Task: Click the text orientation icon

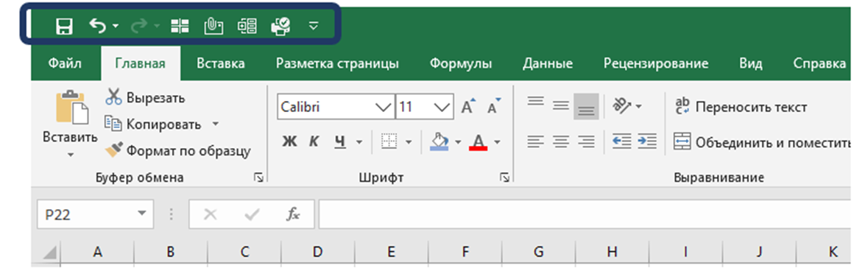Action: [x=621, y=105]
